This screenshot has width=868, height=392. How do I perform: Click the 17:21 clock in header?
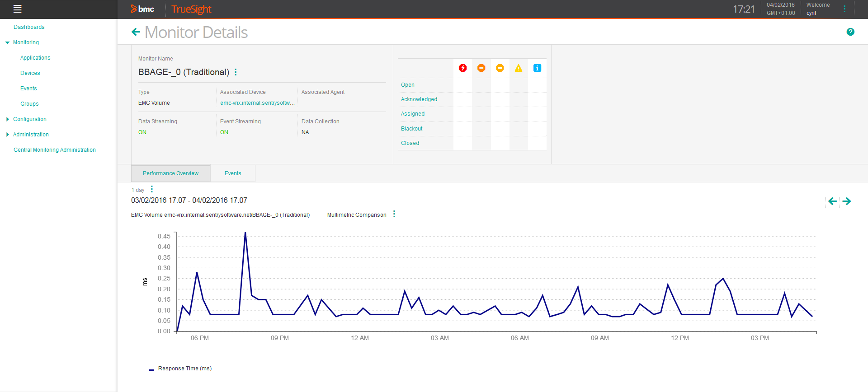[744, 9]
